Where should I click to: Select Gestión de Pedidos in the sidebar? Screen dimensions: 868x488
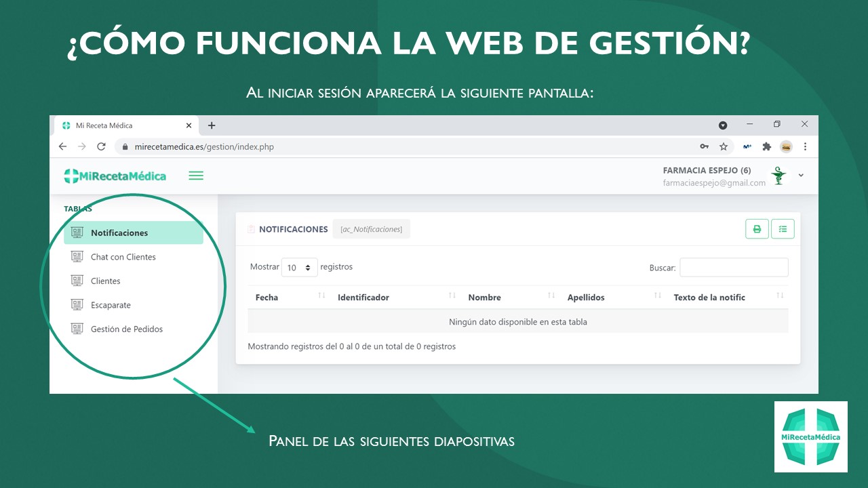click(126, 329)
